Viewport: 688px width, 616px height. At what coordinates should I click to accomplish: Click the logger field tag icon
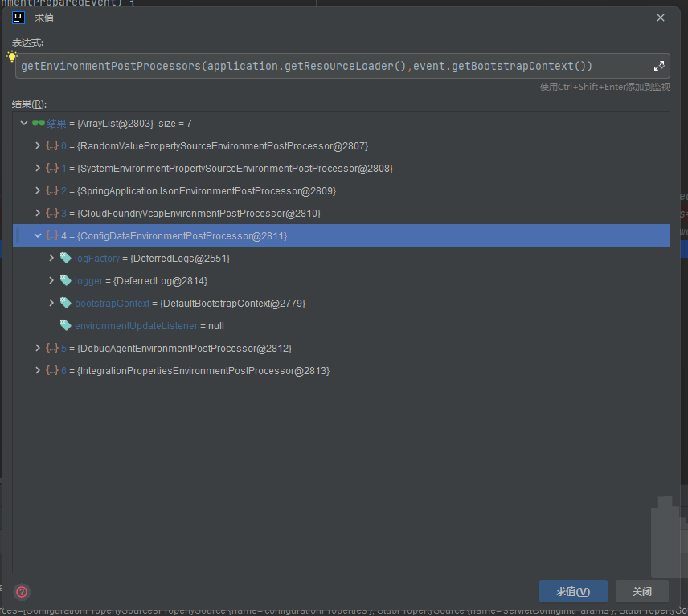point(66,280)
